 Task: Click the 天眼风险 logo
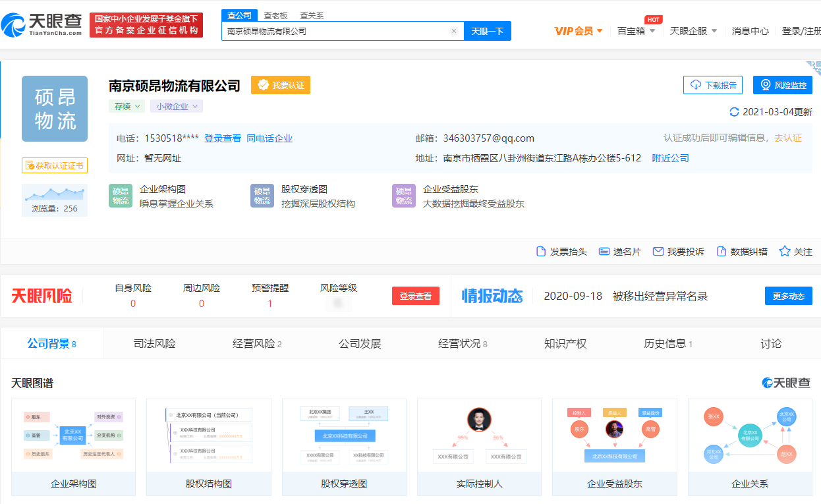point(42,296)
